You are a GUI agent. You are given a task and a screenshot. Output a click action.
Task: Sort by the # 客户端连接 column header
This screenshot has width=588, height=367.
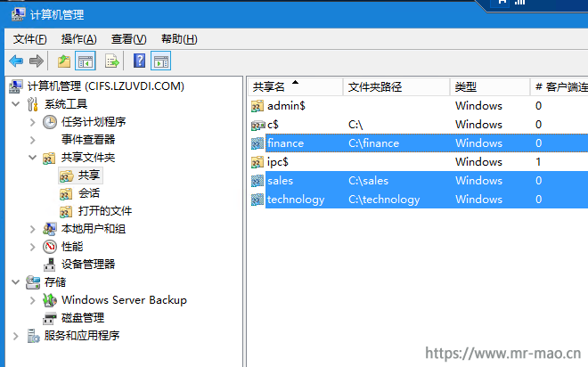(x=559, y=87)
